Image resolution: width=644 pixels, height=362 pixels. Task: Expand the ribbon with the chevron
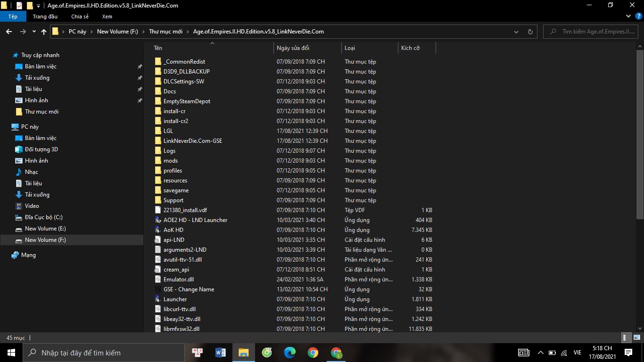(x=628, y=16)
